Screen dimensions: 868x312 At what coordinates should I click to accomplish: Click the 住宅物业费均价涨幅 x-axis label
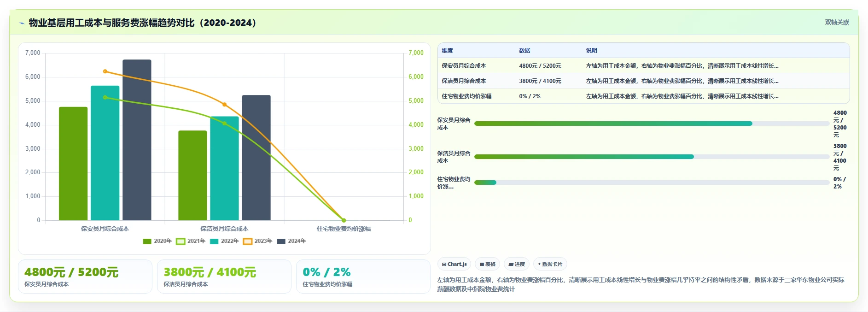click(344, 229)
